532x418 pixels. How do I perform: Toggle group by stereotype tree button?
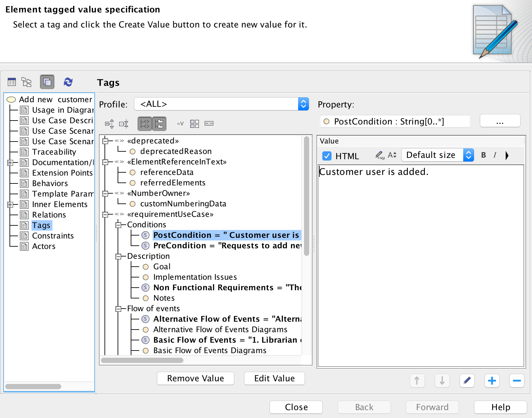click(x=144, y=124)
